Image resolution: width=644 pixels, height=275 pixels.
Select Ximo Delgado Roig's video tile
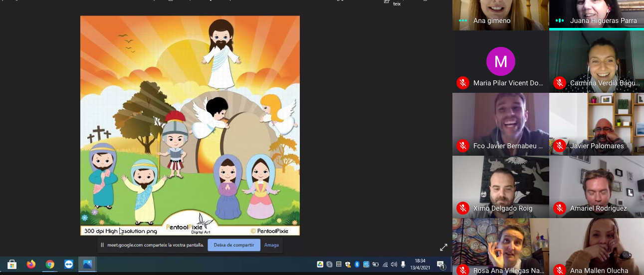pos(500,187)
